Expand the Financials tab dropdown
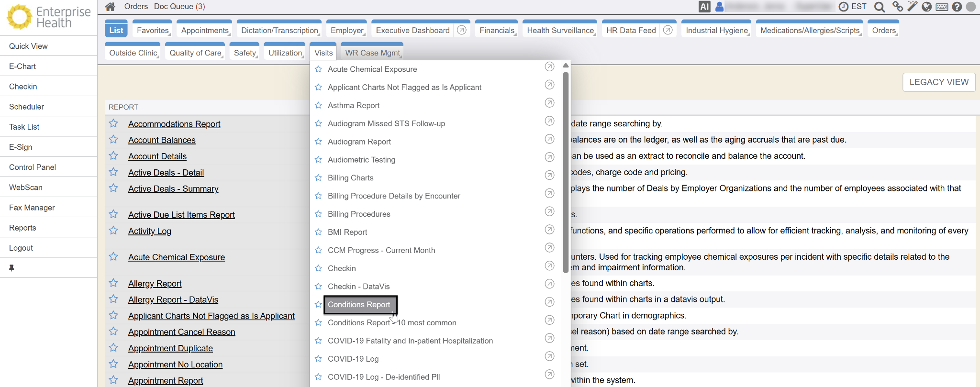 click(x=497, y=30)
